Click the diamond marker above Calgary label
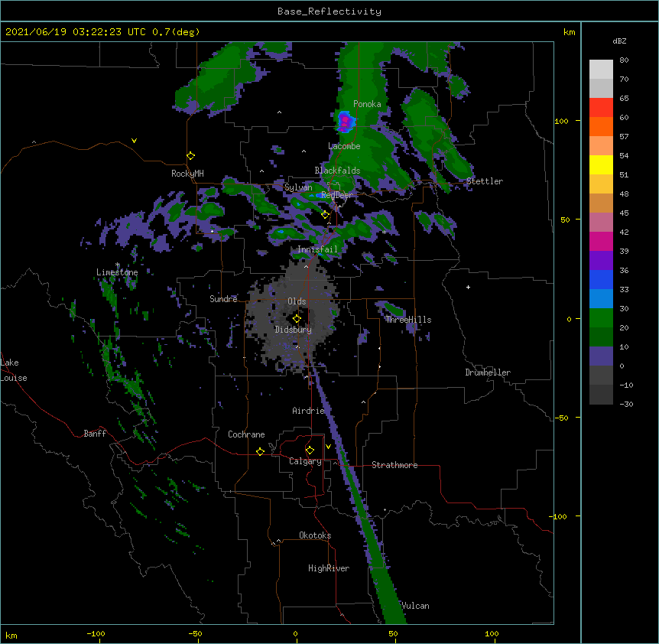The height and width of the screenshot is (644, 659). tap(310, 450)
